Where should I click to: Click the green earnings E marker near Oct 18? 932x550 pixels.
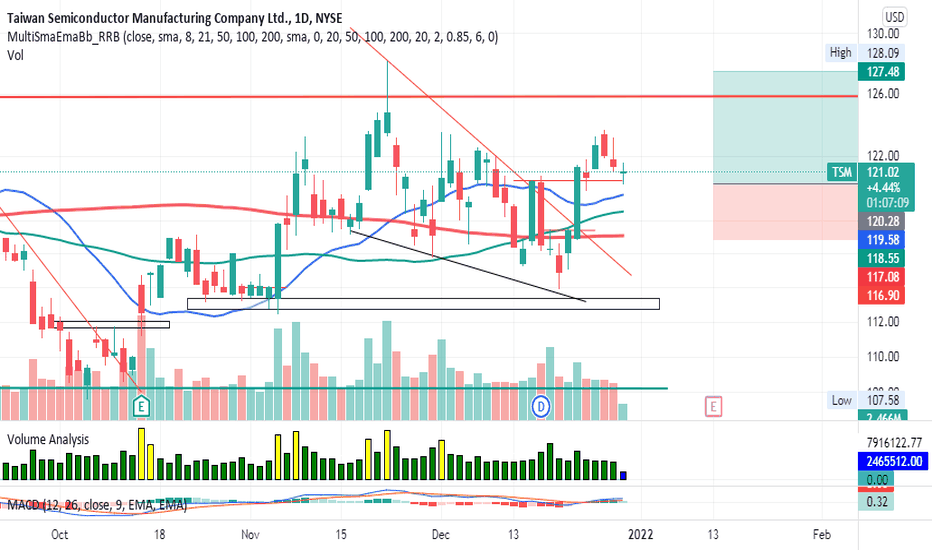tap(141, 407)
